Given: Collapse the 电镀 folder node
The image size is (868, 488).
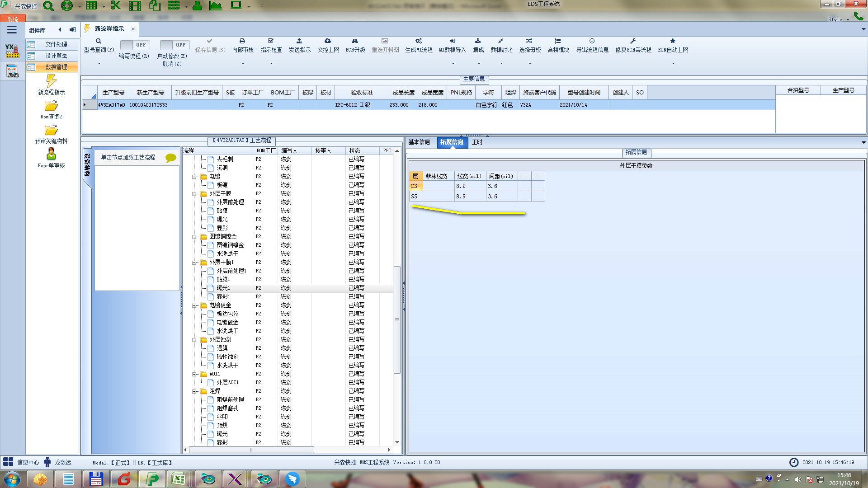Looking at the screenshot, I should (194, 177).
